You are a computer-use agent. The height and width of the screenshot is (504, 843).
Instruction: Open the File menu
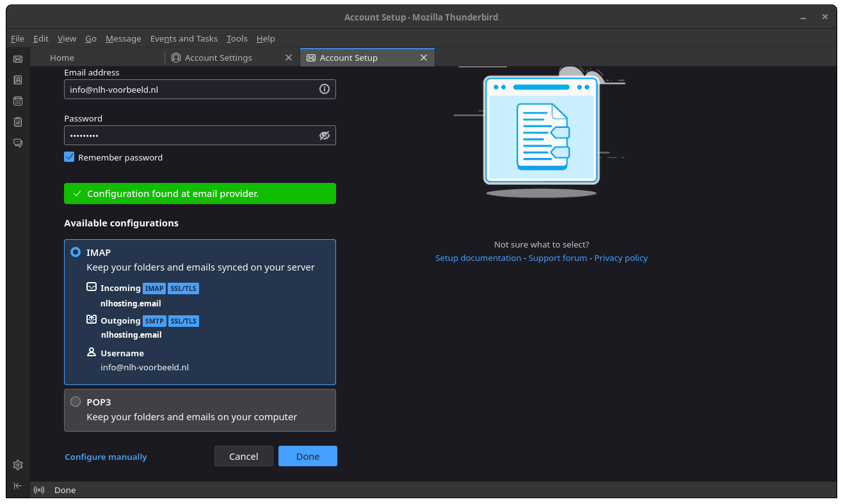[17, 38]
